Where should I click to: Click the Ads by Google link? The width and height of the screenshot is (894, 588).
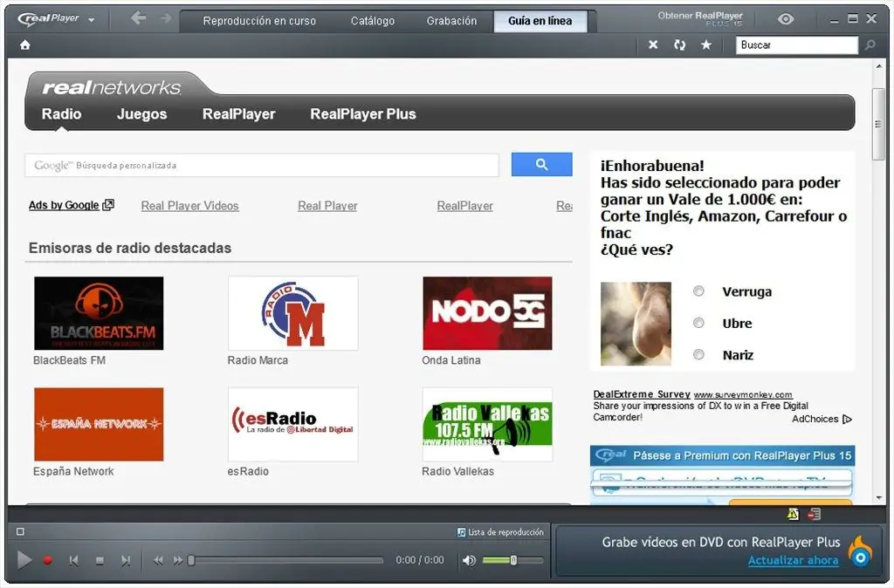click(x=72, y=205)
